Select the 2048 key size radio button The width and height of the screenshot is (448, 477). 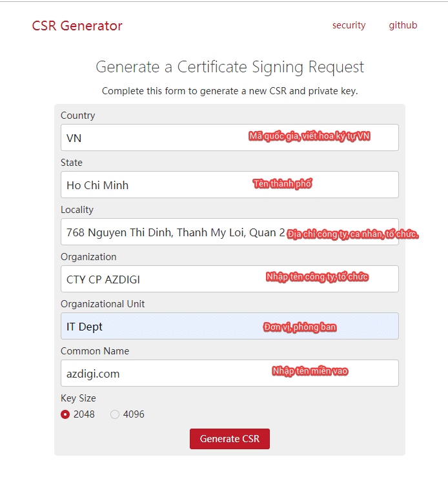pos(65,414)
